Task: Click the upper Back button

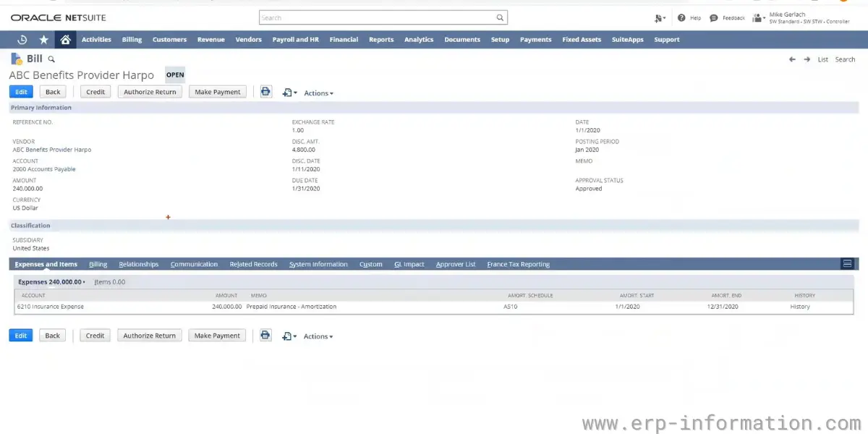Action: [53, 92]
